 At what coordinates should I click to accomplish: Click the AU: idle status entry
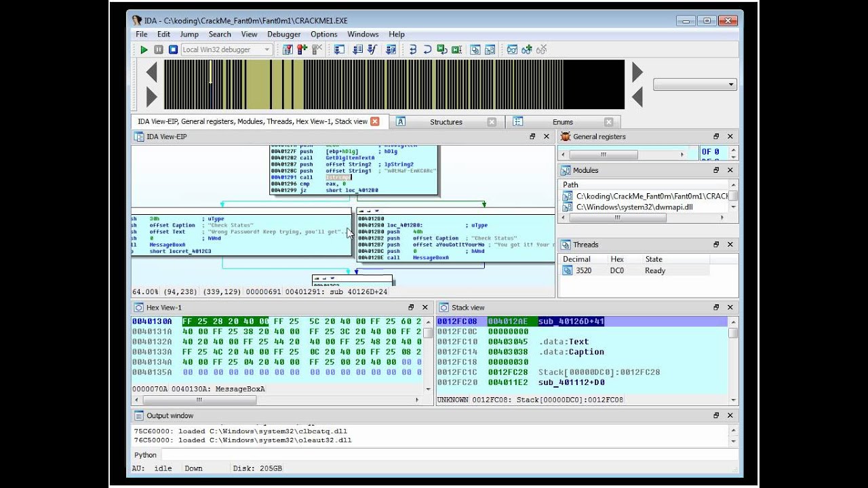coord(153,468)
